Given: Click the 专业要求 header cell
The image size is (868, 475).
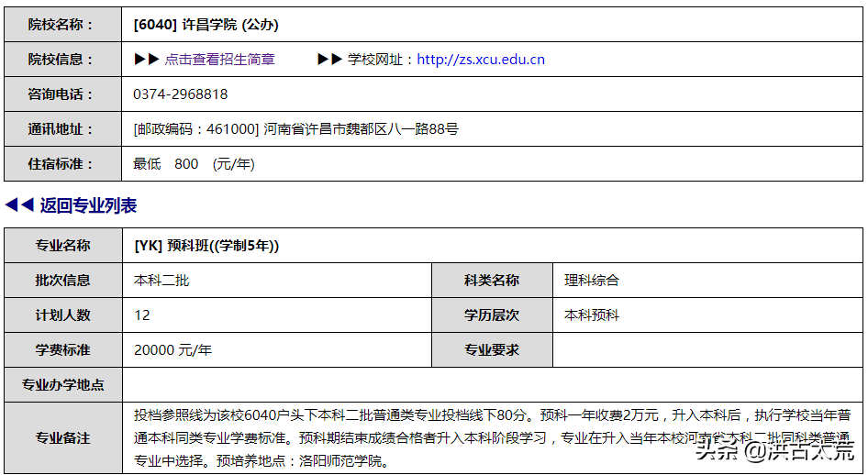Looking at the screenshot, I should pos(492,350).
